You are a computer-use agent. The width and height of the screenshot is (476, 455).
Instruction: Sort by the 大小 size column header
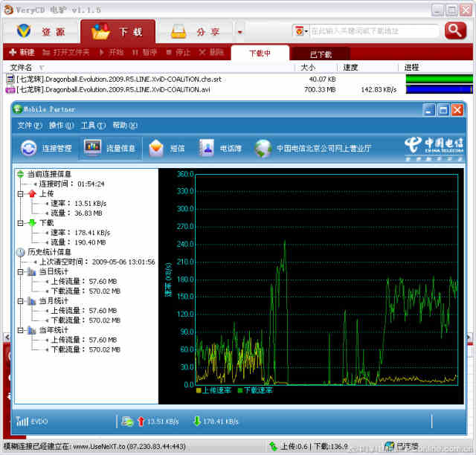308,68
